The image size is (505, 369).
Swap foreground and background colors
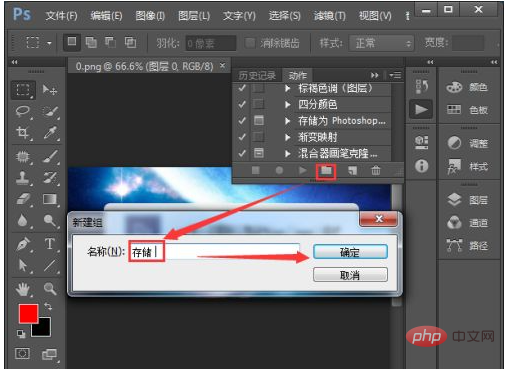(48, 306)
